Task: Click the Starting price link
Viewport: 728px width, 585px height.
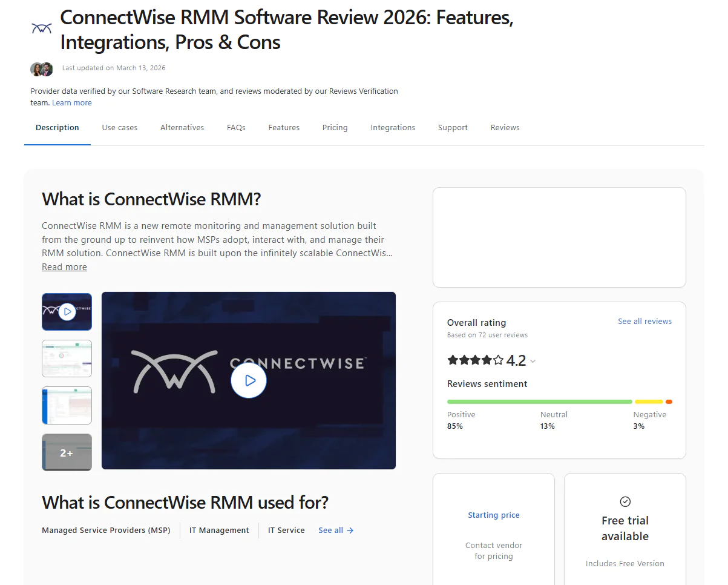Action: click(494, 515)
